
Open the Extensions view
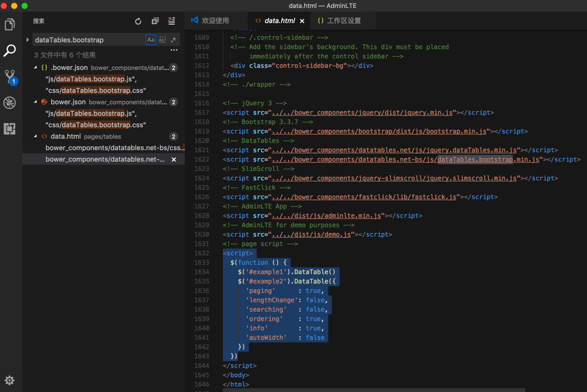pyautogui.click(x=10, y=129)
